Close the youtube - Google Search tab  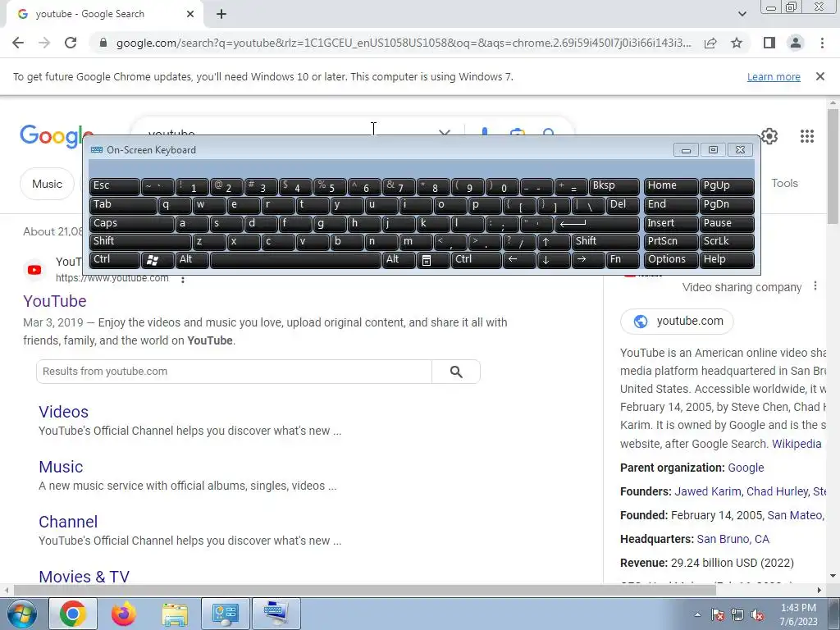190,14
